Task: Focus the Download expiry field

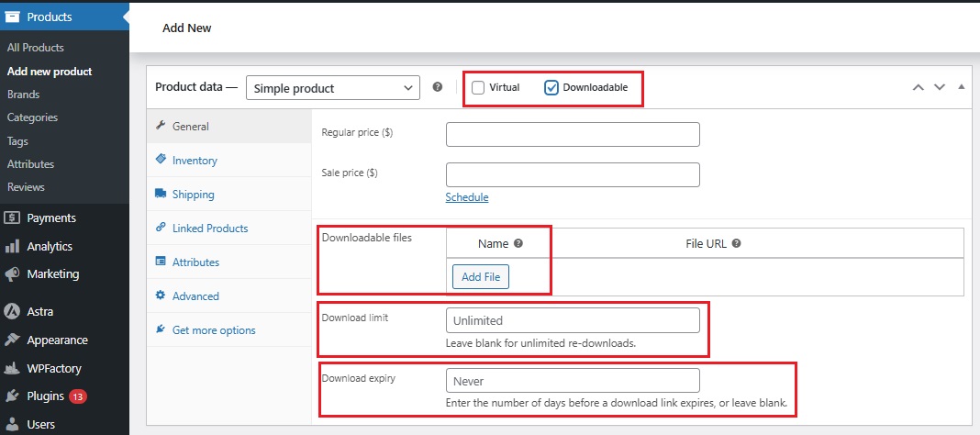Action: 573,381
